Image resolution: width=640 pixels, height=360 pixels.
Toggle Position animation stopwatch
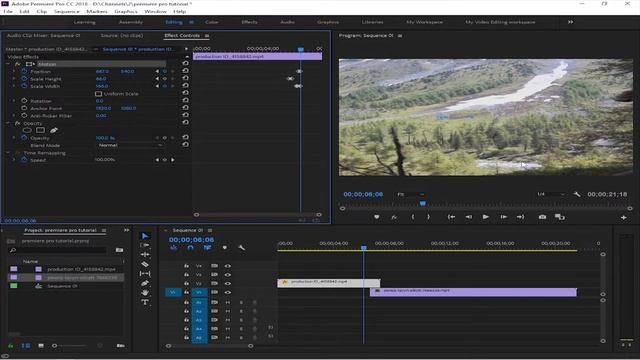coord(24,71)
